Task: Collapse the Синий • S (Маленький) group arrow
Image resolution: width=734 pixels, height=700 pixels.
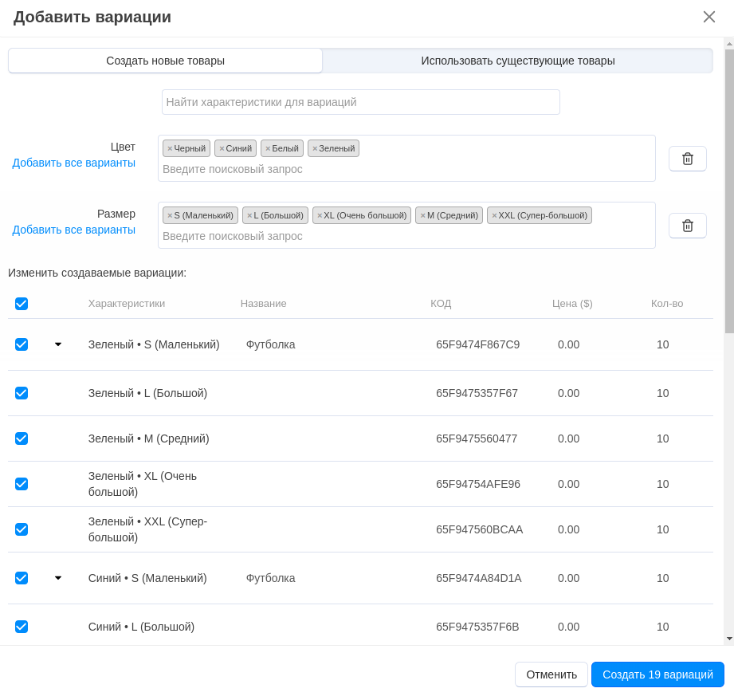Action: pyautogui.click(x=58, y=578)
